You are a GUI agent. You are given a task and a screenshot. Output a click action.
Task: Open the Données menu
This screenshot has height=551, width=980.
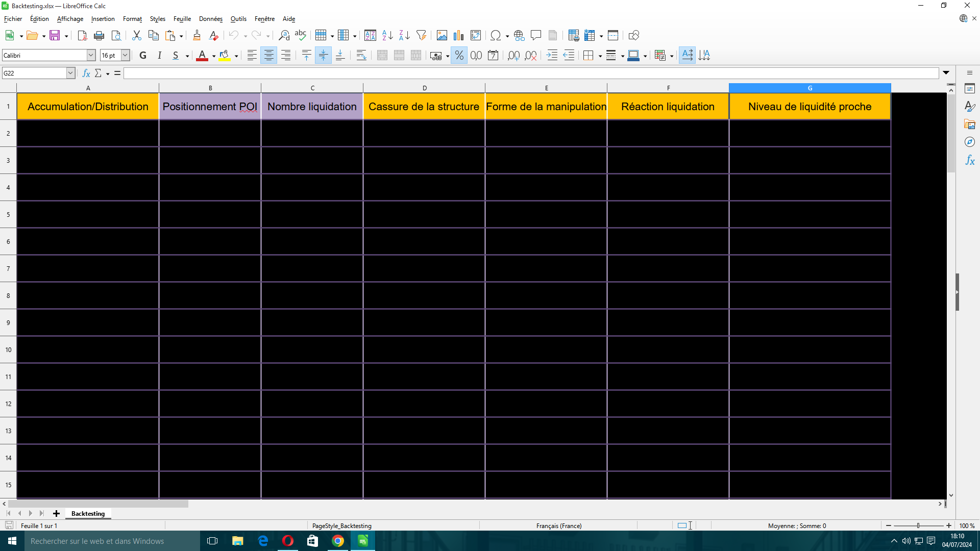(x=210, y=19)
